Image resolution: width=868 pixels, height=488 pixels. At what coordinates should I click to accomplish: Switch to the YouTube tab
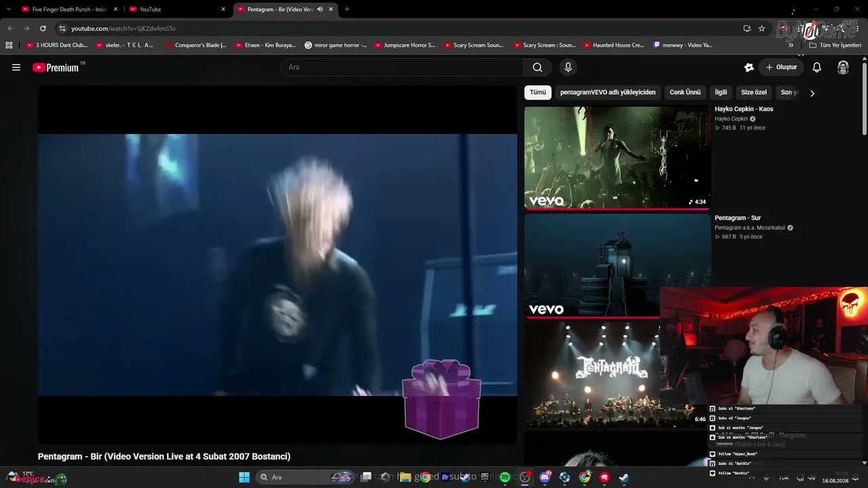178,9
